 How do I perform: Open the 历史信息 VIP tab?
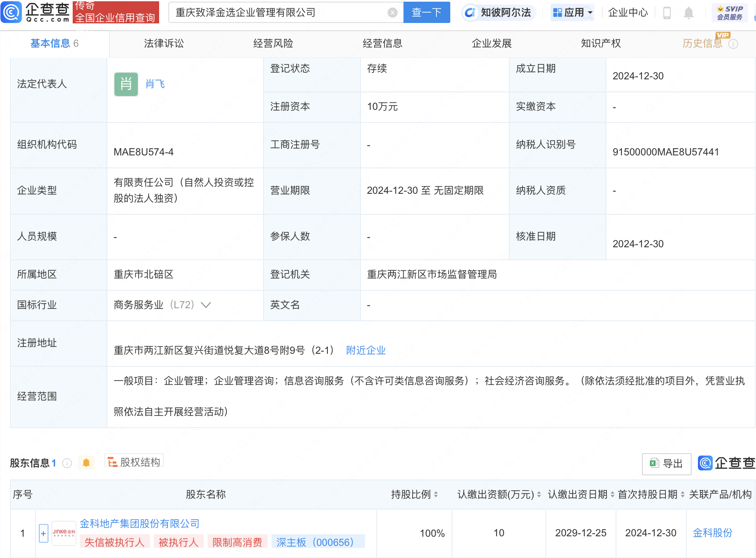click(x=703, y=43)
